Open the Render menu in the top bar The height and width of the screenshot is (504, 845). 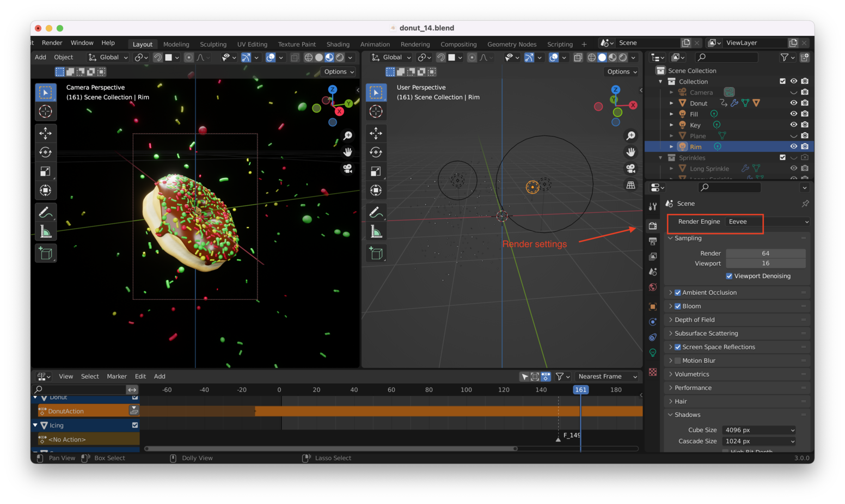[x=52, y=42]
